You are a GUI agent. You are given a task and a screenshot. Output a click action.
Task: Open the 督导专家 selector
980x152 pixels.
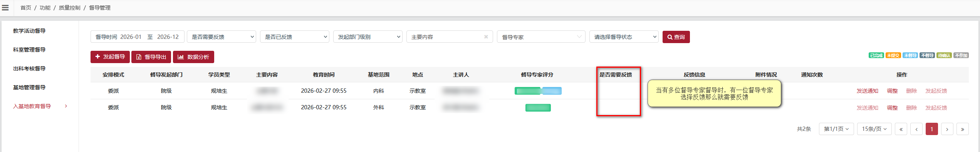[541, 37]
